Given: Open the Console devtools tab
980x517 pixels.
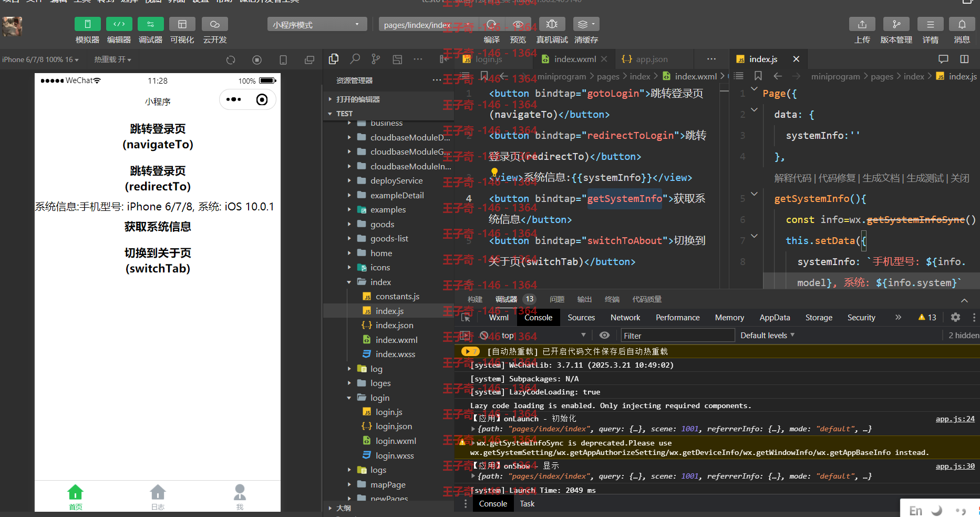Looking at the screenshot, I should click(538, 318).
